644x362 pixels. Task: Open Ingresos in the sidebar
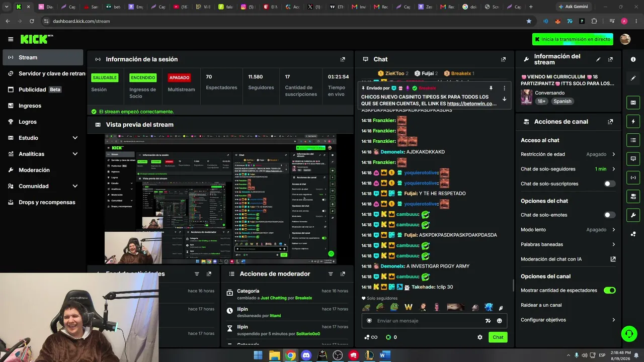tap(43, 106)
